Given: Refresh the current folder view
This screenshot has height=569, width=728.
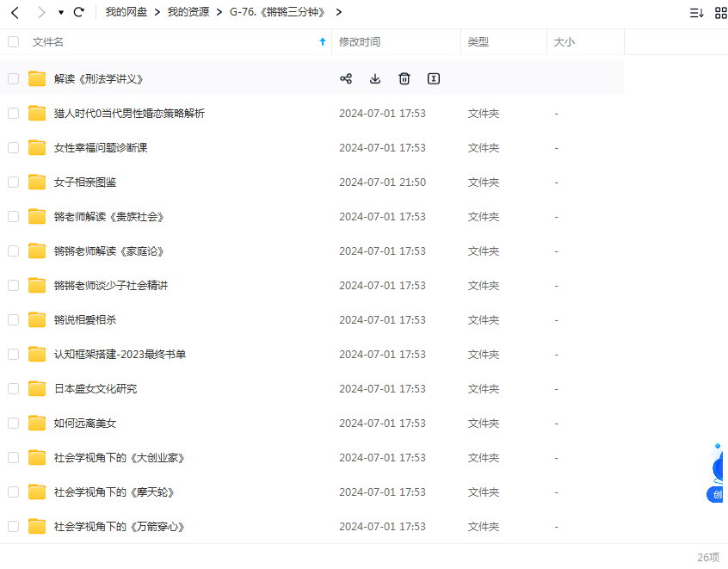Looking at the screenshot, I should tap(77, 12).
